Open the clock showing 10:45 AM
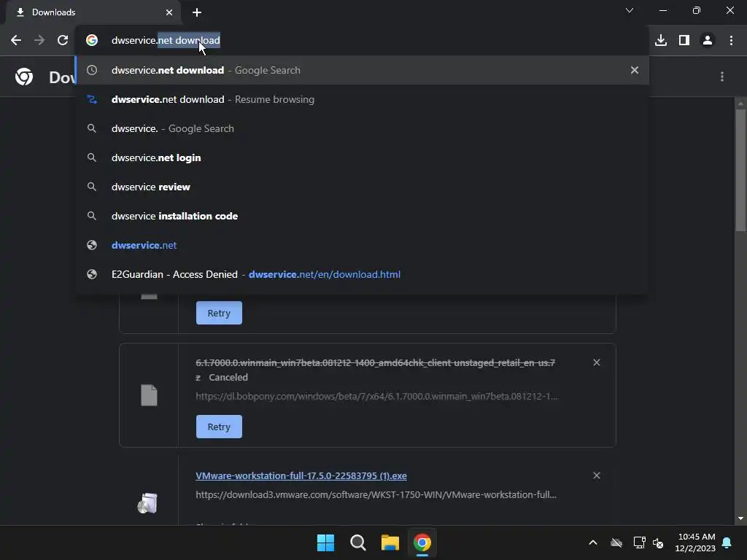 (695, 542)
